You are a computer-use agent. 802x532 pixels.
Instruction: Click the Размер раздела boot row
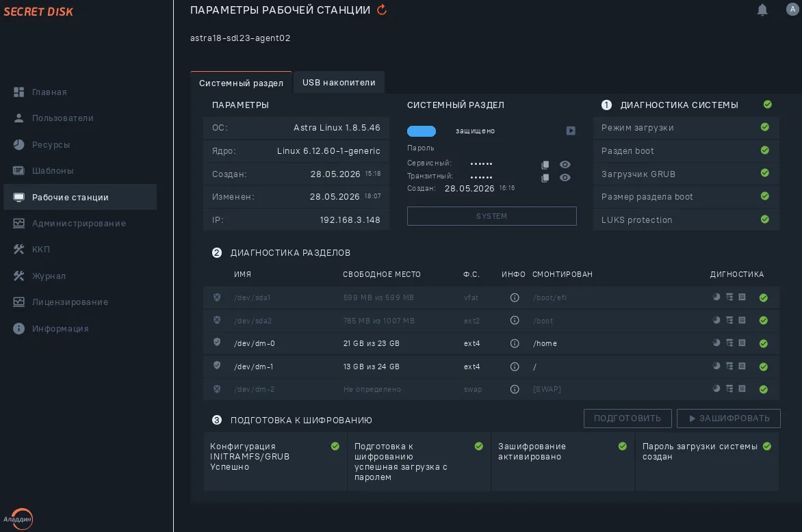click(686, 197)
